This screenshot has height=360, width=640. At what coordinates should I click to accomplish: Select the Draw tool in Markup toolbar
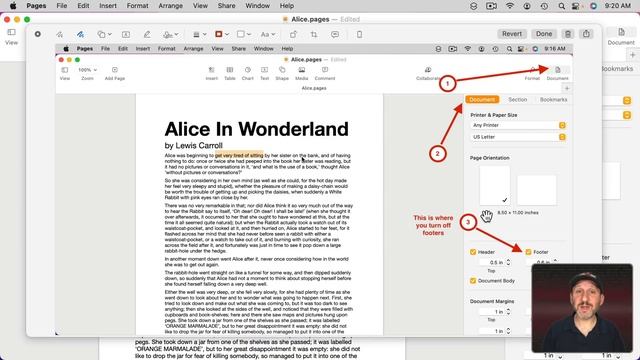click(80, 34)
